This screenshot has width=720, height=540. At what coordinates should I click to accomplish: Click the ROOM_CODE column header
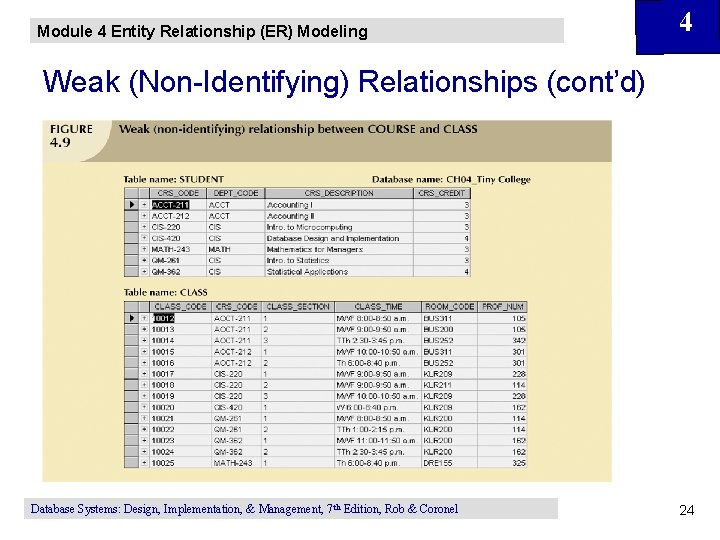pyautogui.click(x=450, y=307)
